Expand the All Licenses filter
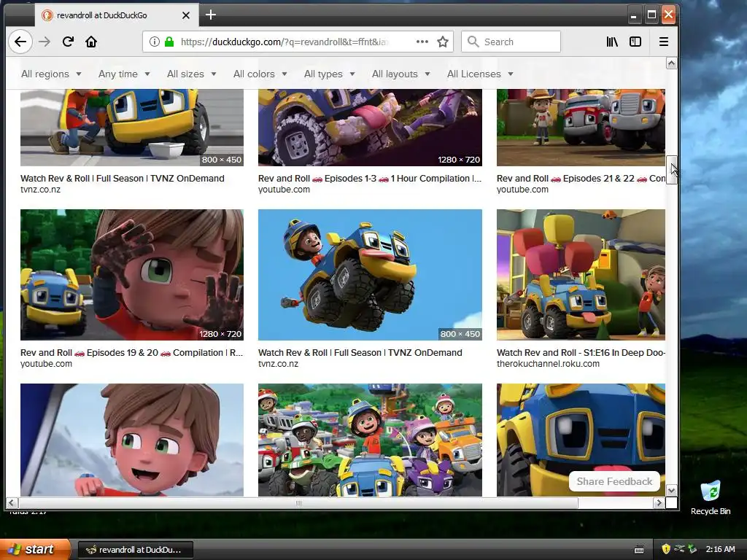The width and height of the screenshot is (747, 560). (480, 74)
